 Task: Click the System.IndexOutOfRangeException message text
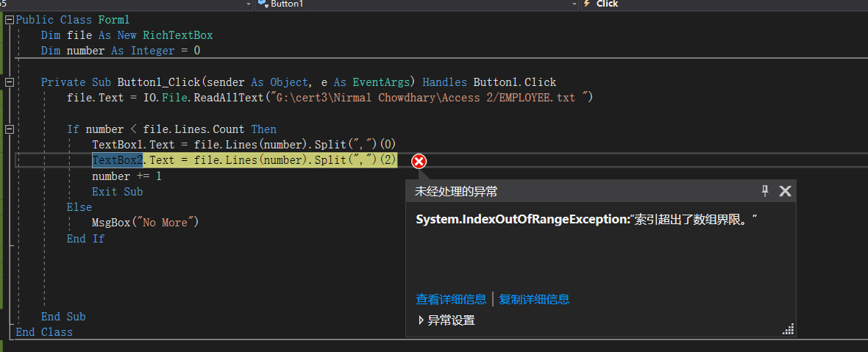click(x=586, y=220)
